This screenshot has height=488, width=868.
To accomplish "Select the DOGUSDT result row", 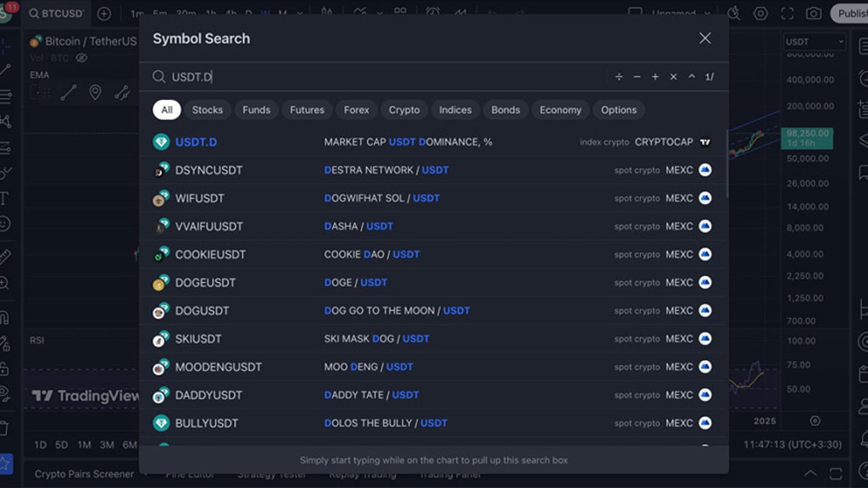I will click(x=433, y=311).
